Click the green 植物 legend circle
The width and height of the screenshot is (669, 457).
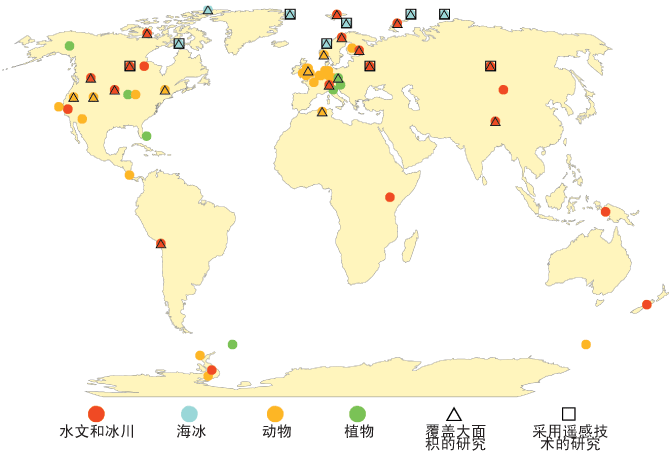click(x=357, y=414)
